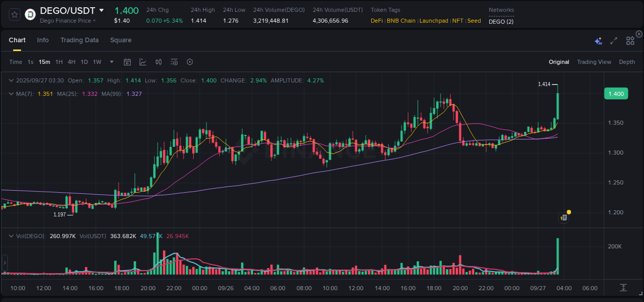The width and height of the screenshot is (644, 302).
Task: Open the calendar date-range picker icon
Action: click(127, 62)
